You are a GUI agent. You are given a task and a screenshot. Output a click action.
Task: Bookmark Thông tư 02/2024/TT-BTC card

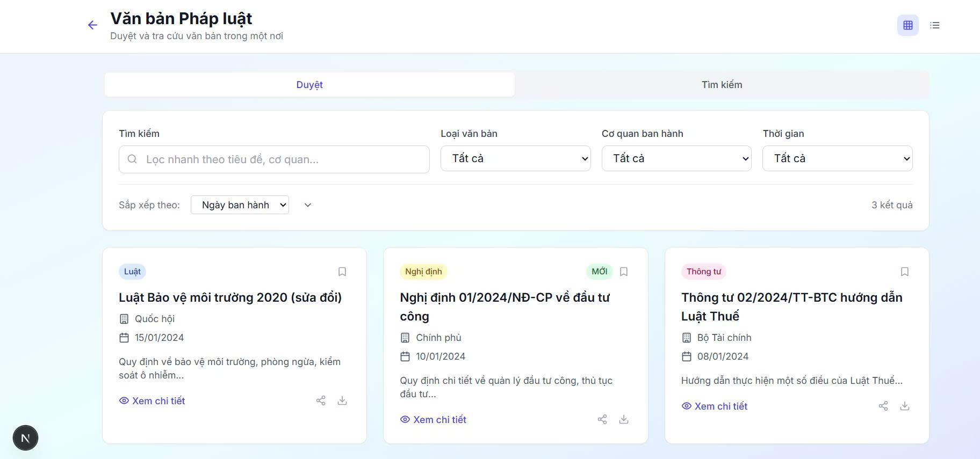click(904, 272)
